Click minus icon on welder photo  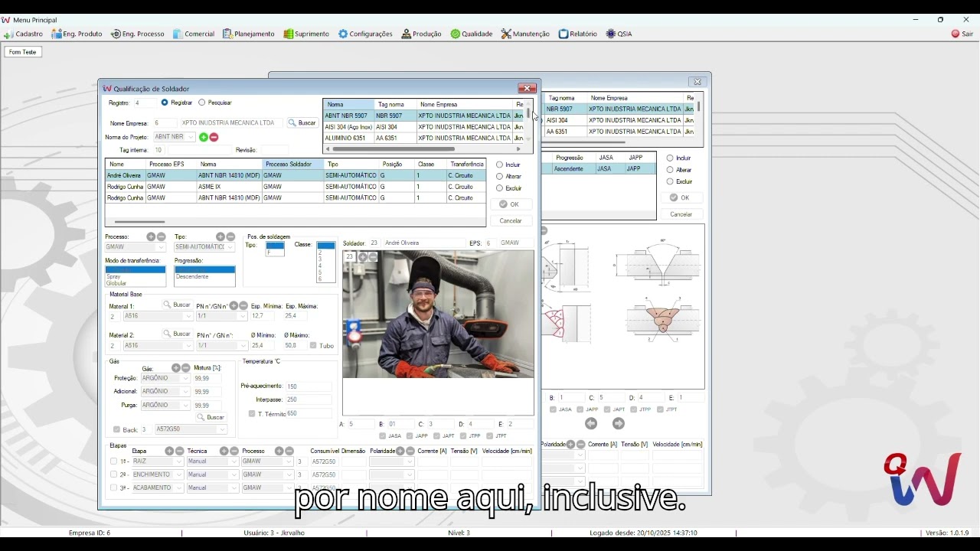373,257
